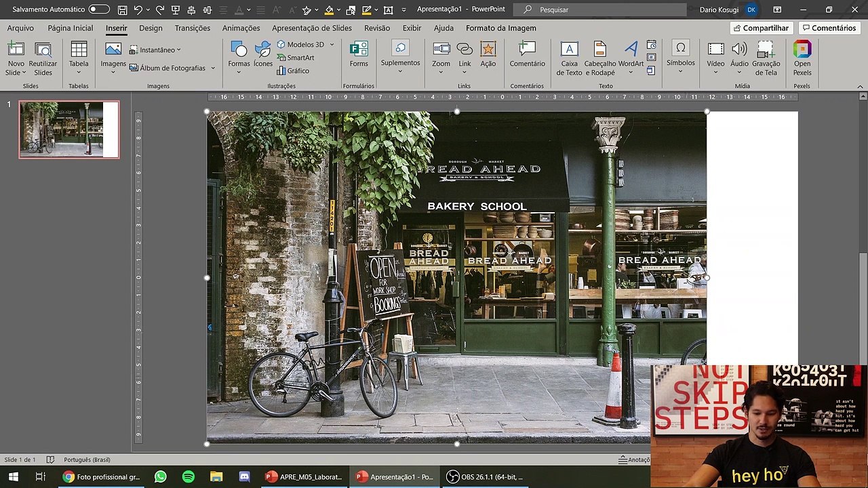
Task: Expand the Álbum de Fotografias dropdown arrow
Action: 212,68
